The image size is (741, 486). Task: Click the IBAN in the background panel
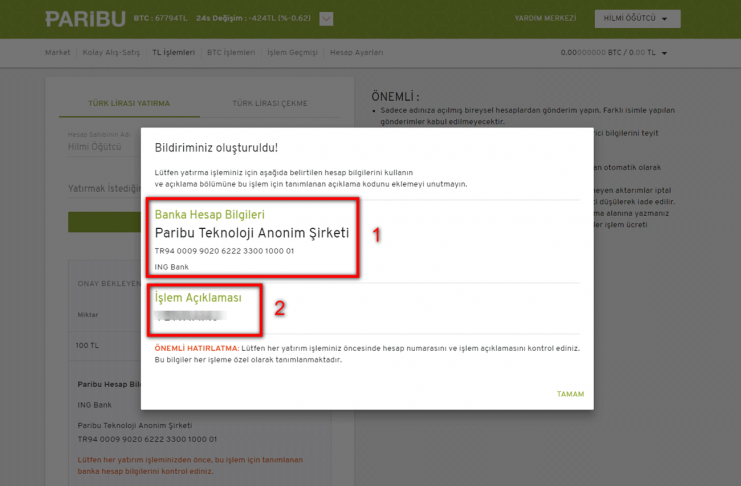pos(147,439)
